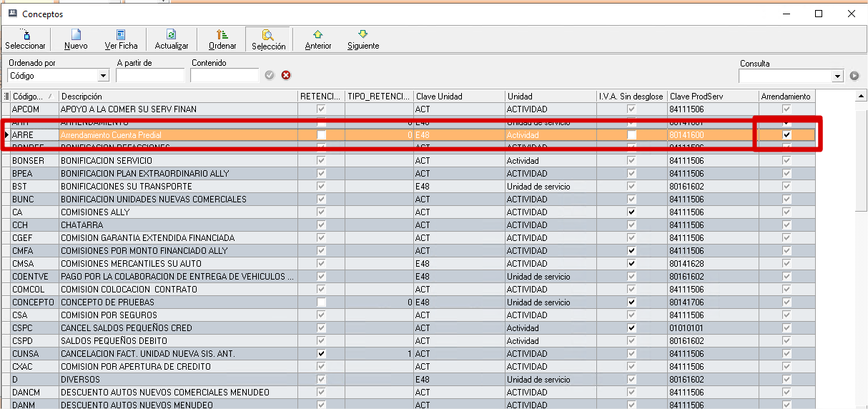
Task: Apply filter with green check icon
Action: click(x=270, y=75)
